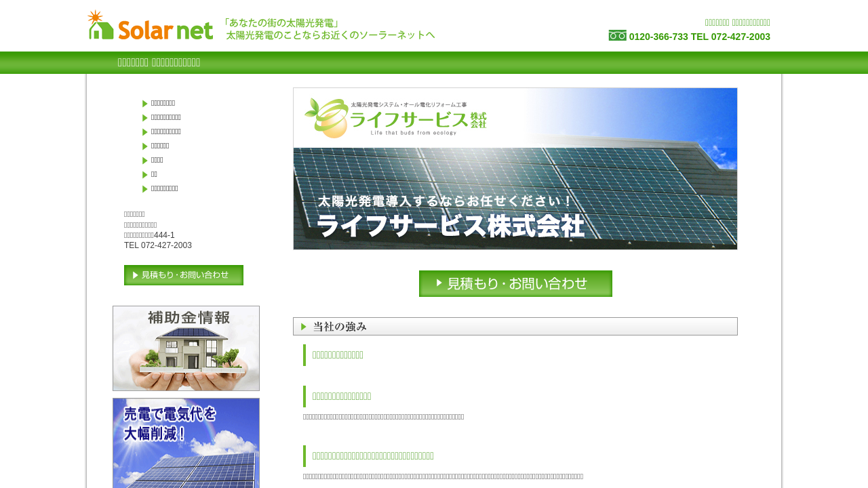
Task: Select the two-character sidebar menu item
Action: [154, 175]
